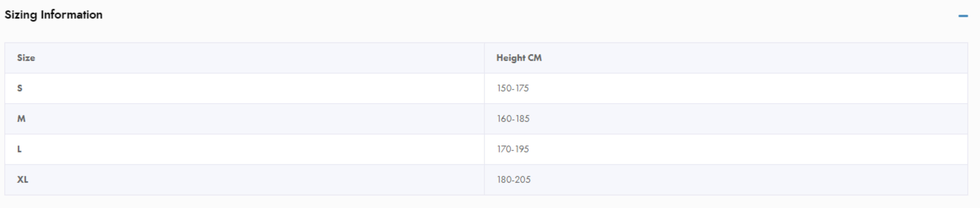Choose the L size cell
Screen dimensions: 980x208
pyautogui.click(x=19, y=149)
